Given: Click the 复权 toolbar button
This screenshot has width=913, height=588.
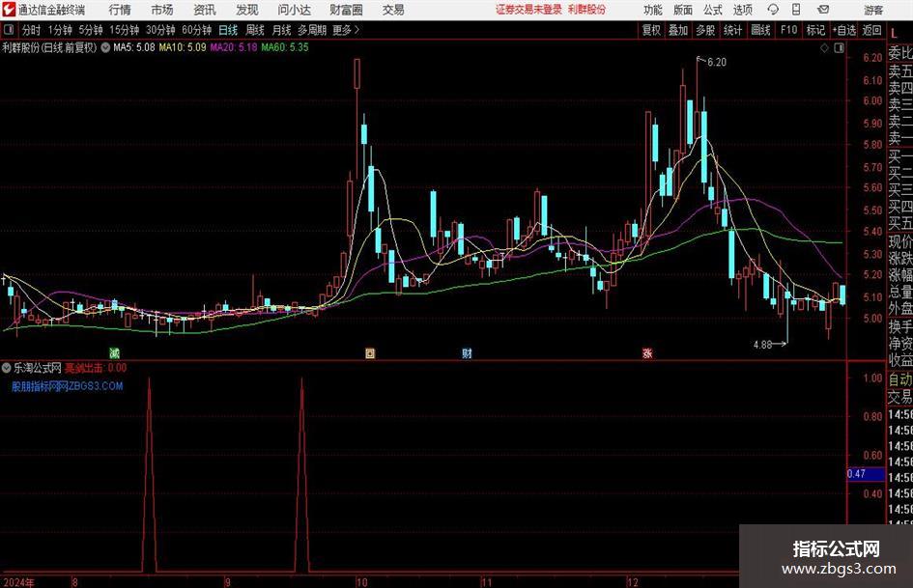Looking at the screenshot, I should click(651, 30).
